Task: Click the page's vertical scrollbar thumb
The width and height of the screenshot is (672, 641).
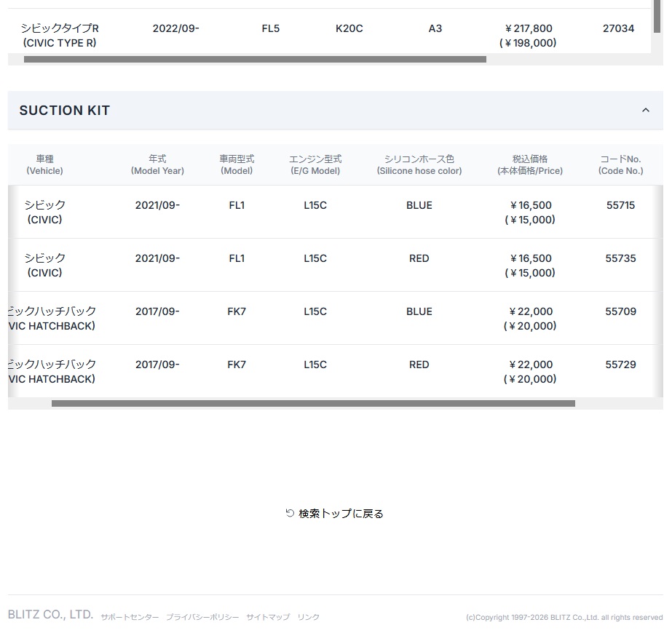Action: pos(657,16)
